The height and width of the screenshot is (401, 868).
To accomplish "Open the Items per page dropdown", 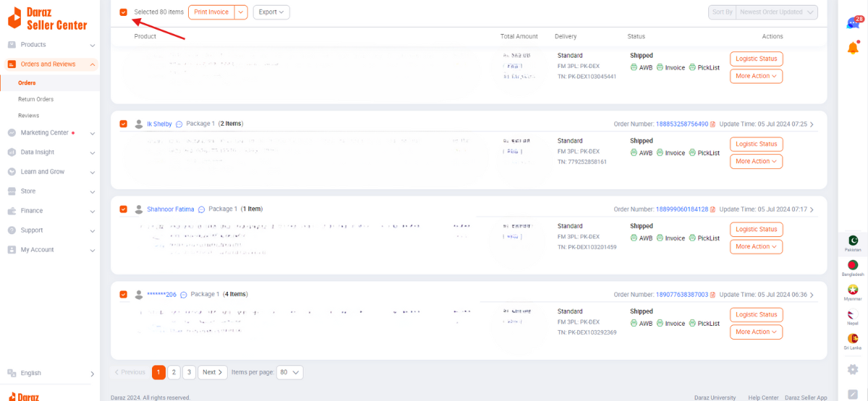I will [x=289, y=372].
